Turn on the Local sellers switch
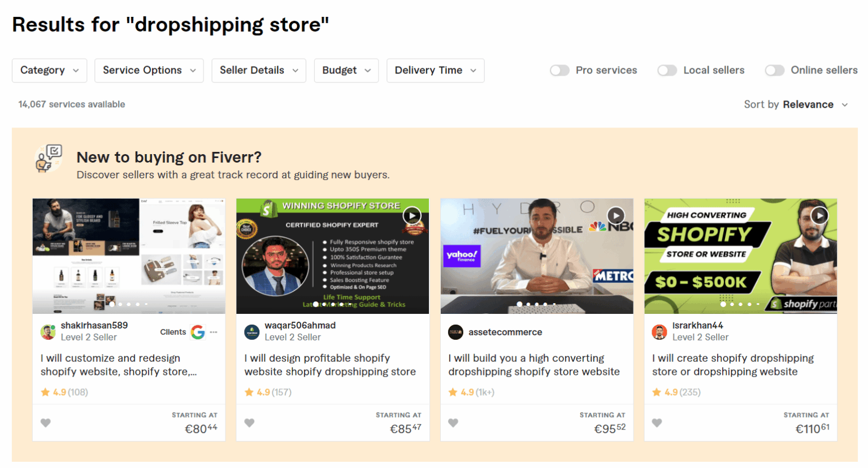 (x=667, y=70)
